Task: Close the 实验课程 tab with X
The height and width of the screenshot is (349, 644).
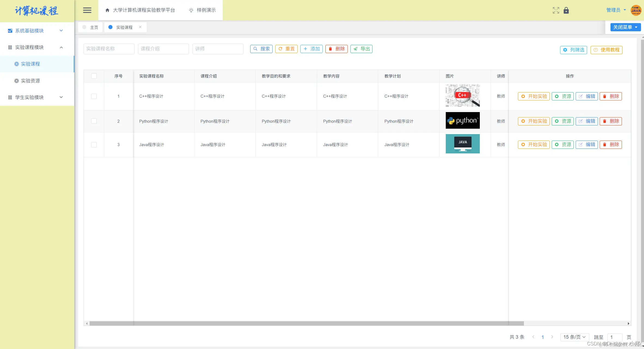Action: (x=140, y=27)
